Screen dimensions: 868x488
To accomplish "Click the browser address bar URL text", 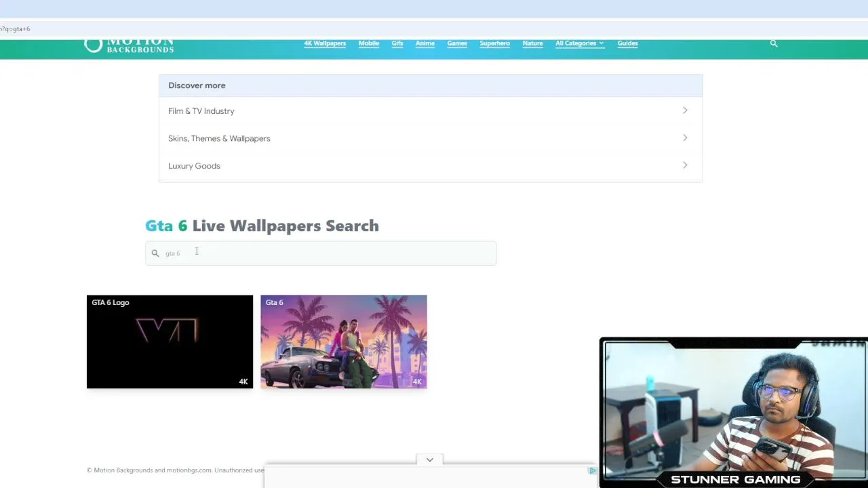I will coord(15,29).
